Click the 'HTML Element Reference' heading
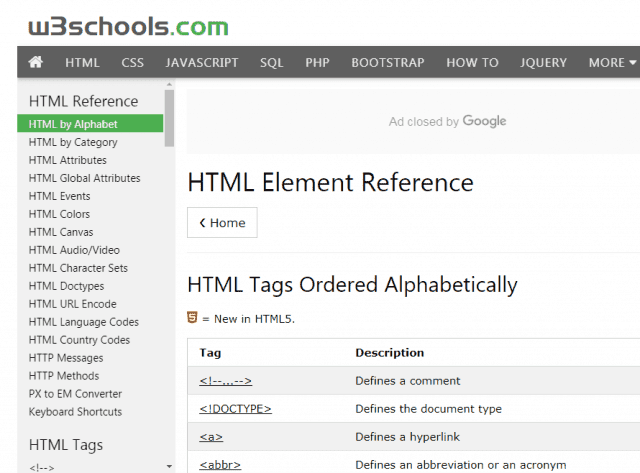The width and height of the screenshot is (640, 473). pos(330,182)
